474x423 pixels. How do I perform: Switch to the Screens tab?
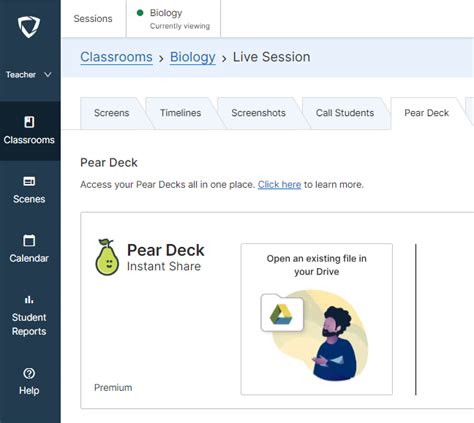(x=111, y=113)
